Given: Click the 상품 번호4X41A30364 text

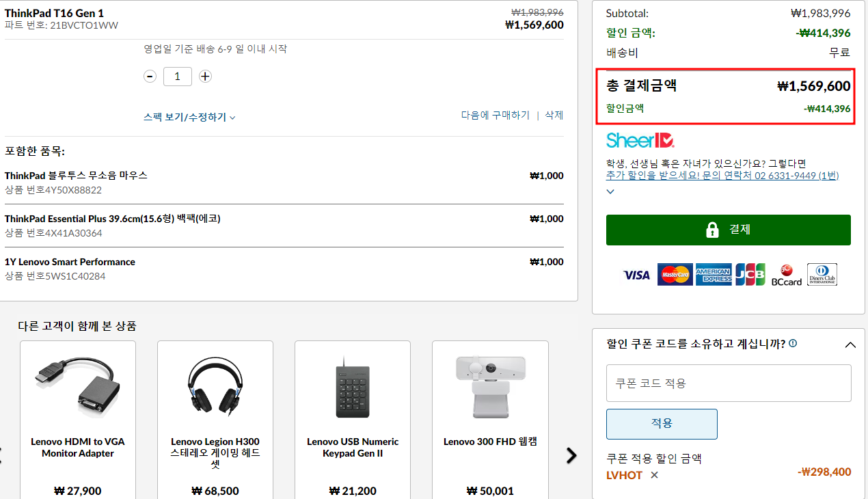Looking at the screenshot, I should (x=53, y=233).
